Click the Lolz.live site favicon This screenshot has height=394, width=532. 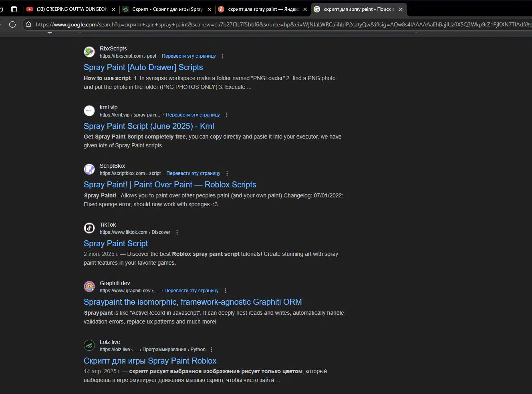pyautogui.click(x=89, y=345)
